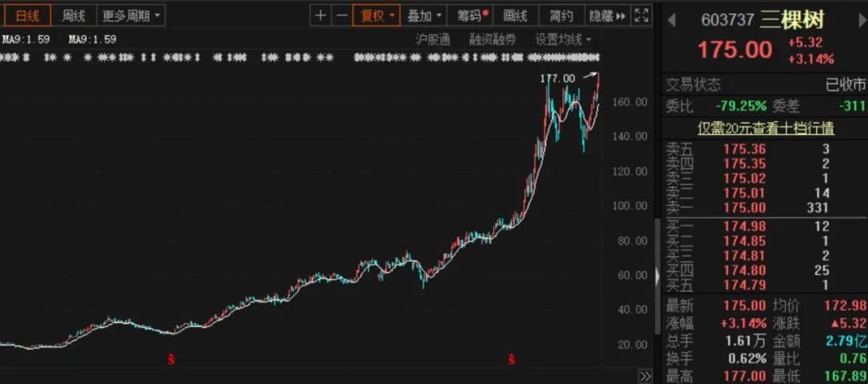
Task: Click the 总手 value 1.61万
Action: (x=746, y=341)
